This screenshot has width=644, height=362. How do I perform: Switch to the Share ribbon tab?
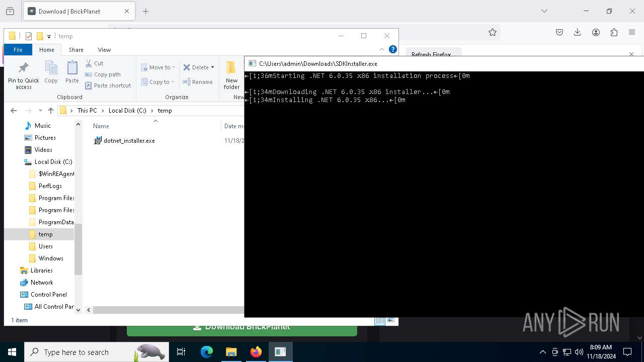[76, 50]
